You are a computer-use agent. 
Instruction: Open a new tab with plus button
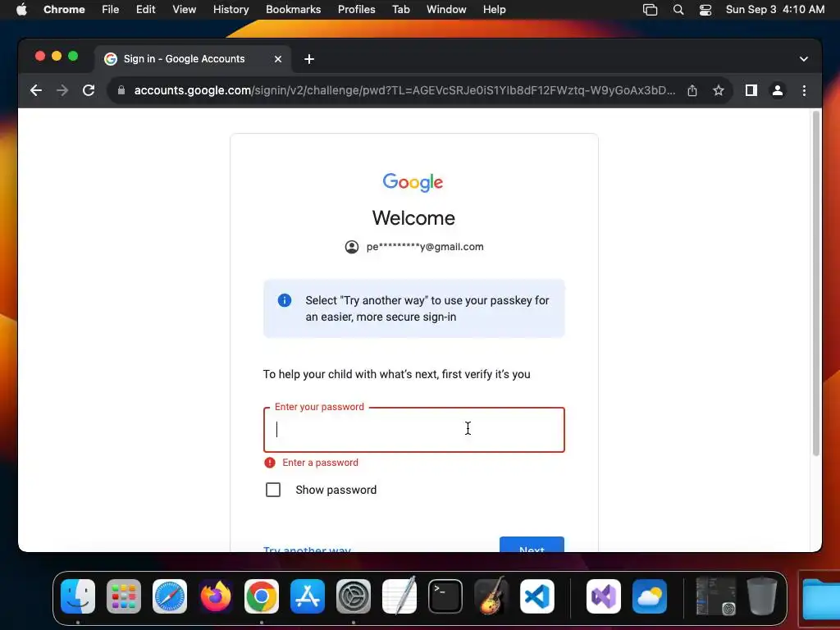(309, 59)
